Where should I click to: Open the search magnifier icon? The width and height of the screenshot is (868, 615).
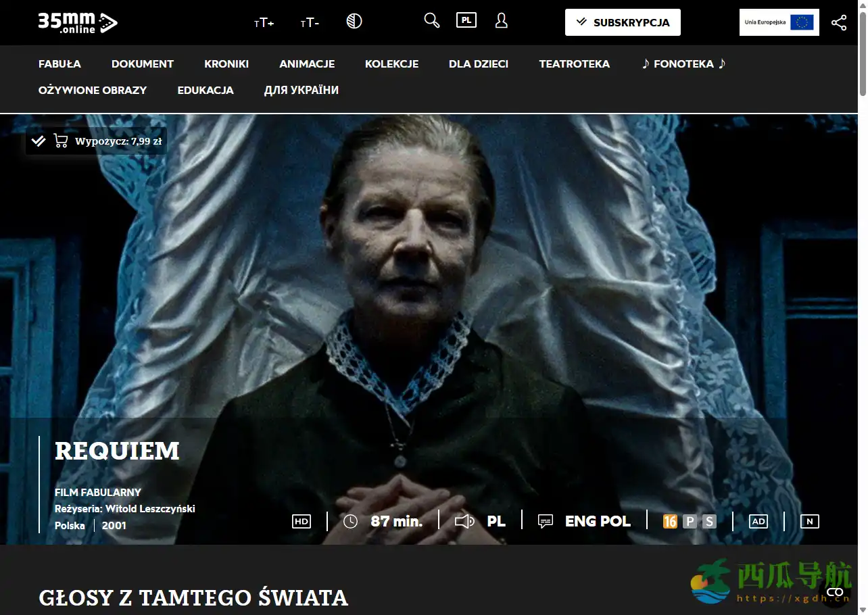click(x=431, y=21)
